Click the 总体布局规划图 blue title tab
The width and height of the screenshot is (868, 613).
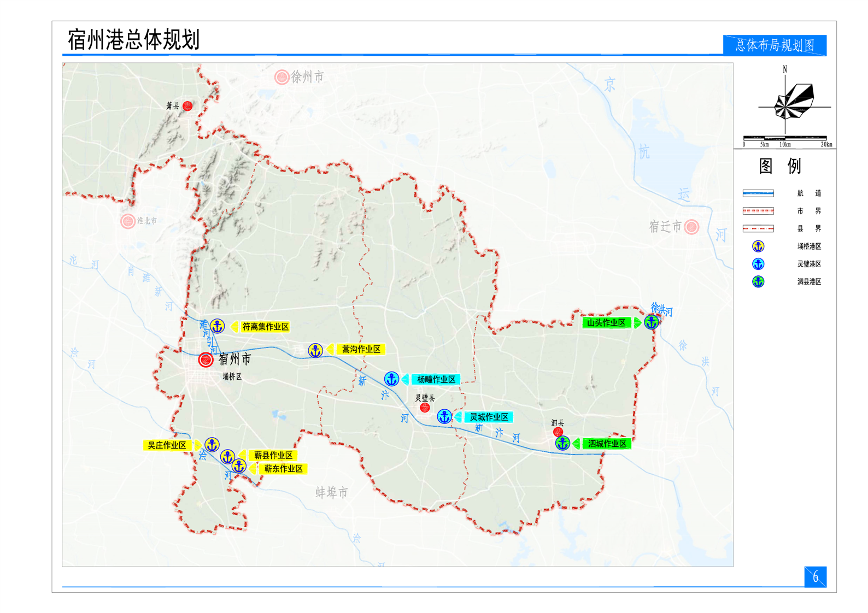pos(774,45)
